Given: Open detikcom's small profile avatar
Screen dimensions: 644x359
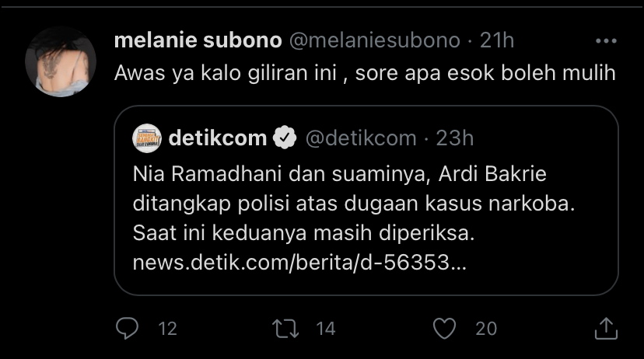Looking at the screenshot, I should (147, 138).
